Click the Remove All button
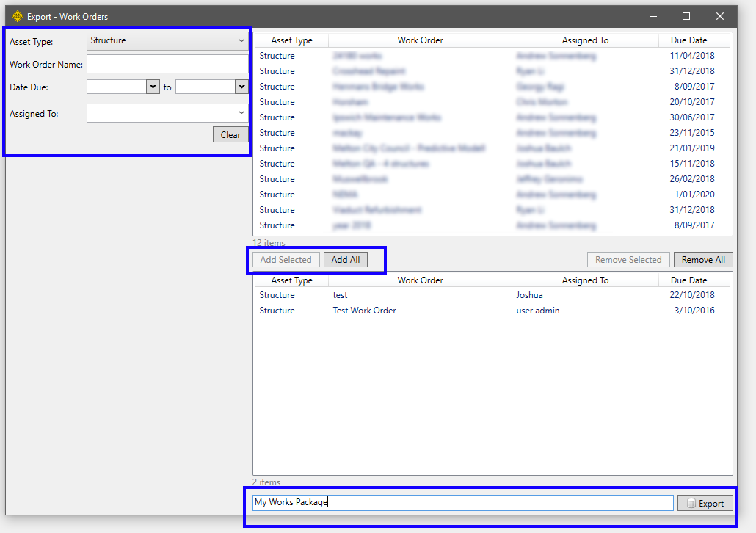Screen dimensions: 756x533 click(x=703, y=260)
